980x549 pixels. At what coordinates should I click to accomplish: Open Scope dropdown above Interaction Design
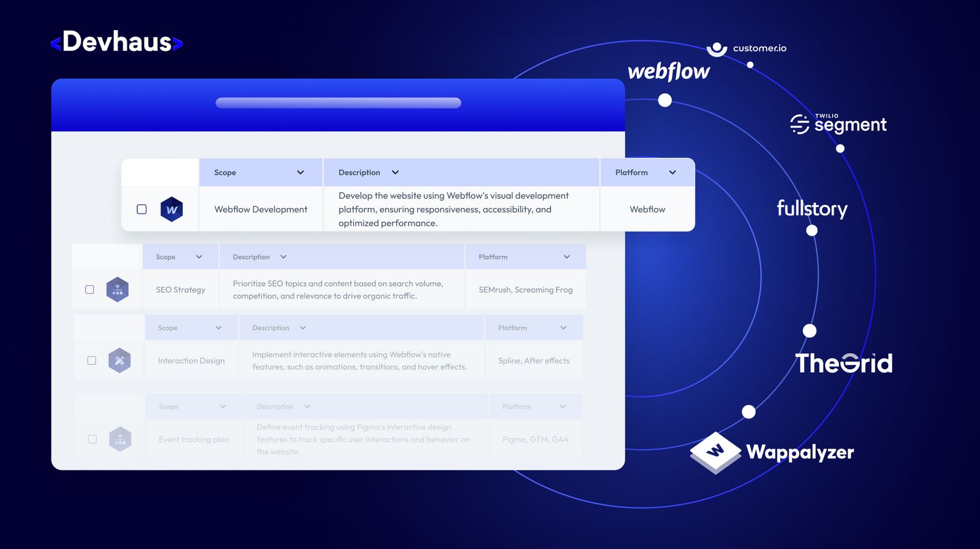(x=219, y=328)
